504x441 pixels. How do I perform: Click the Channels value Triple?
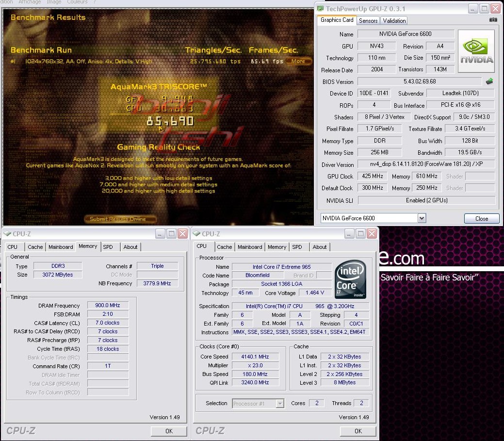point(157,266)
